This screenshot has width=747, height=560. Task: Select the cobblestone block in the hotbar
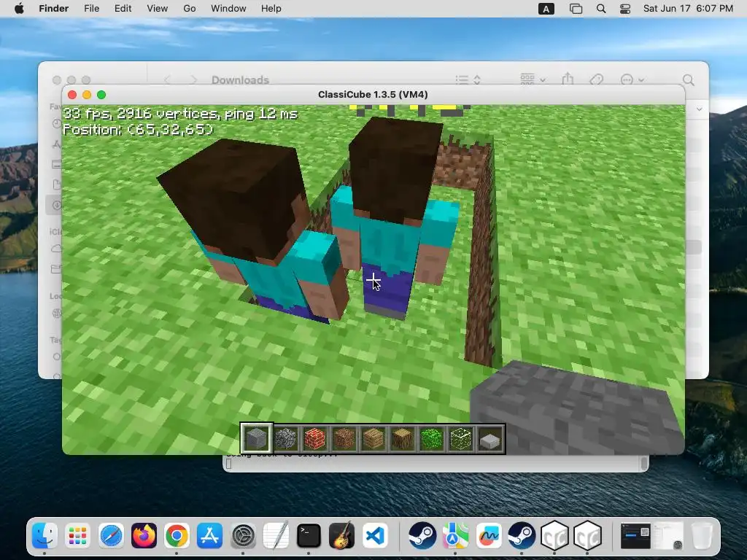285,438
